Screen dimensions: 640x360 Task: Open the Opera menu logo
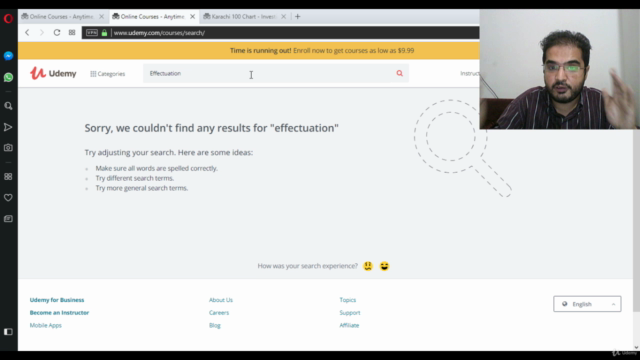[8, 19]
